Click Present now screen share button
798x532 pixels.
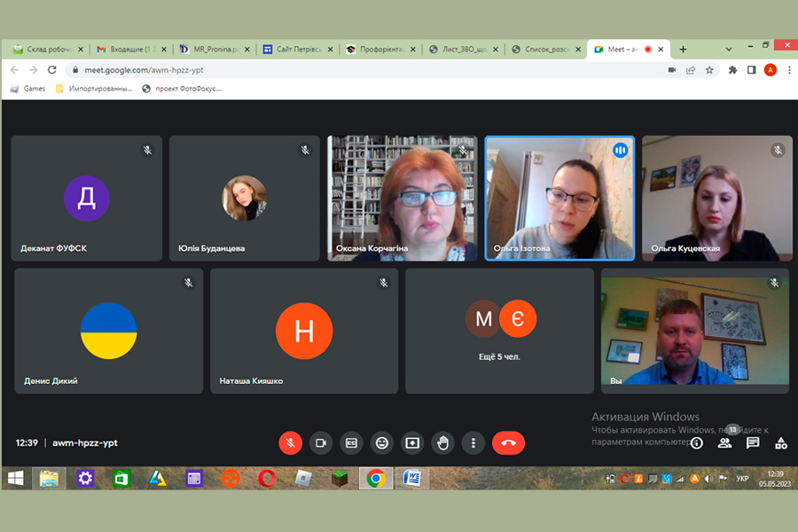(x=412, y=443)
